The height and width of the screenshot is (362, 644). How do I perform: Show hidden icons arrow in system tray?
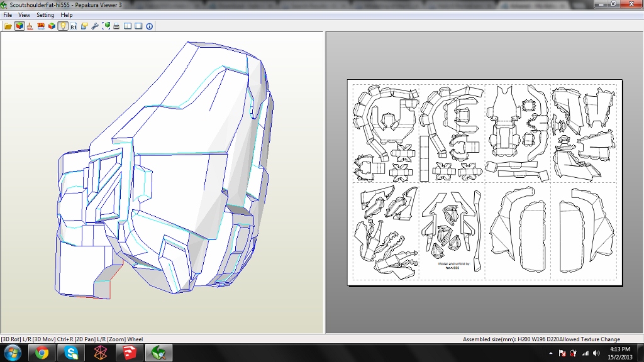[551, 353]
